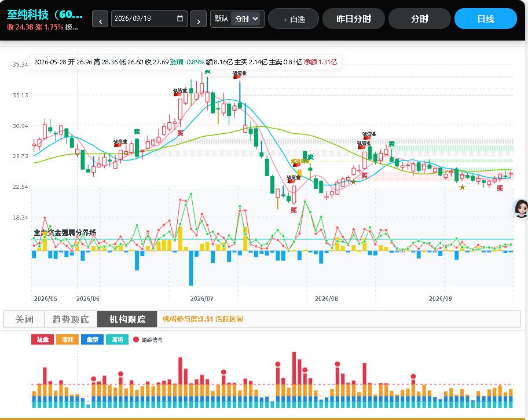Click the virtual assistant avatar
Image resolution: width=528 pixels, height=420 pixels.
pyautogui.click(x=520, y=208)
